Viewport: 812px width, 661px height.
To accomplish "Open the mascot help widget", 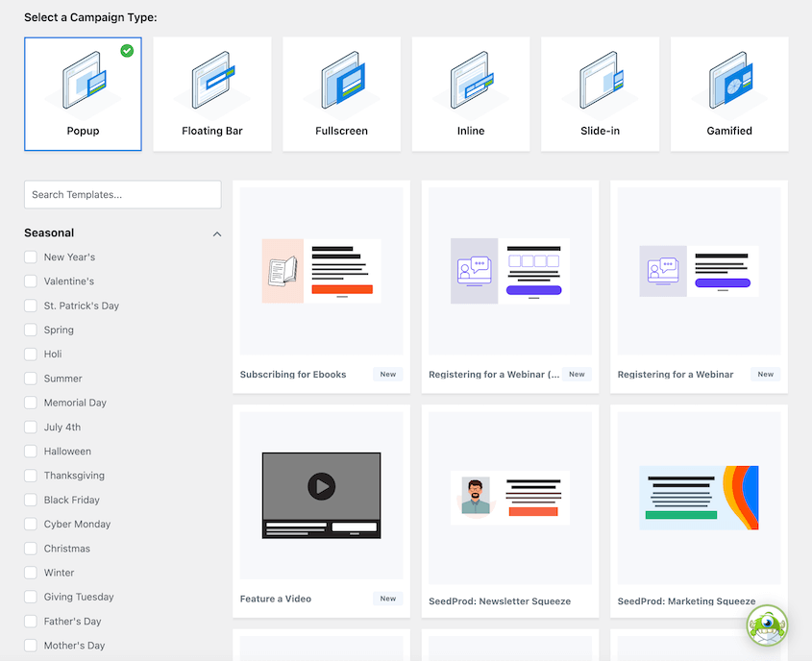I will coord(766,624).
